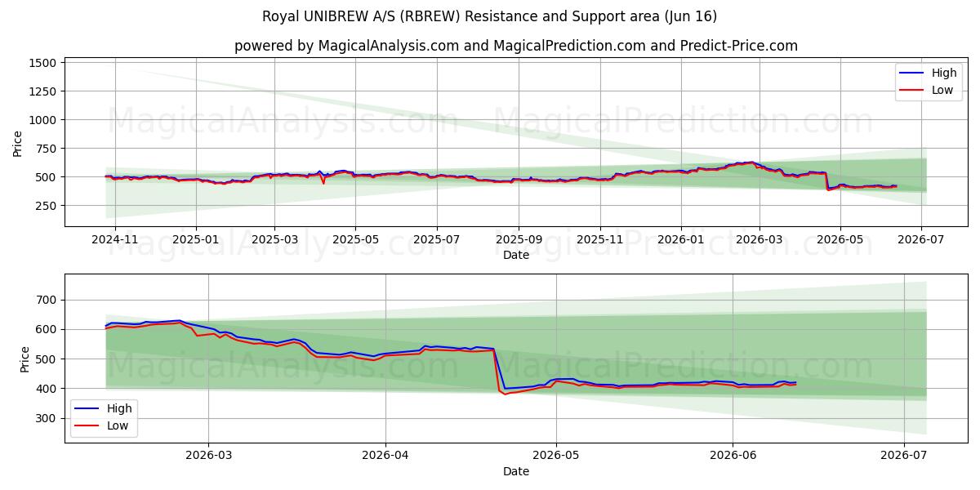Screen dimensions: 980x490
Task: Click the 2026-05 tick on the bottom chart
Action: point(556,455)
